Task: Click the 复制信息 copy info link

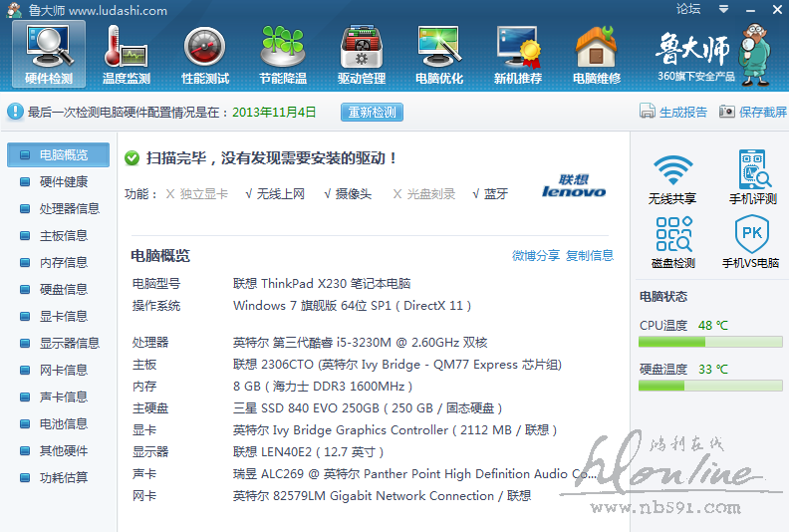Action: coord(590,256)
